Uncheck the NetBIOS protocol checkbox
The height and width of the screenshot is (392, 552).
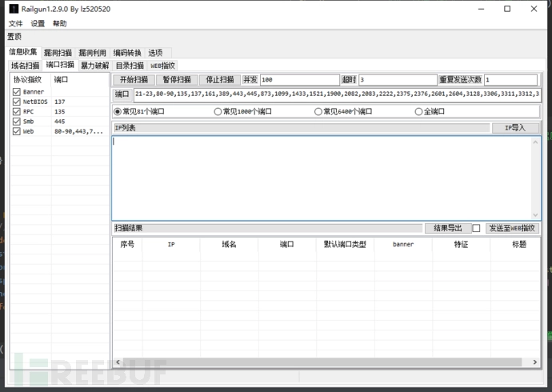tap(16, 102)
